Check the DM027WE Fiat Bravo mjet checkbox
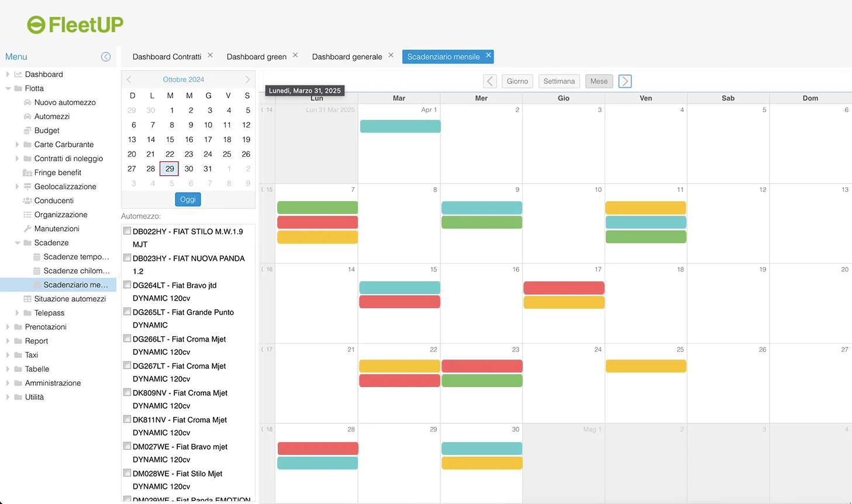The image size is (852, 504). tap(127, 446)
